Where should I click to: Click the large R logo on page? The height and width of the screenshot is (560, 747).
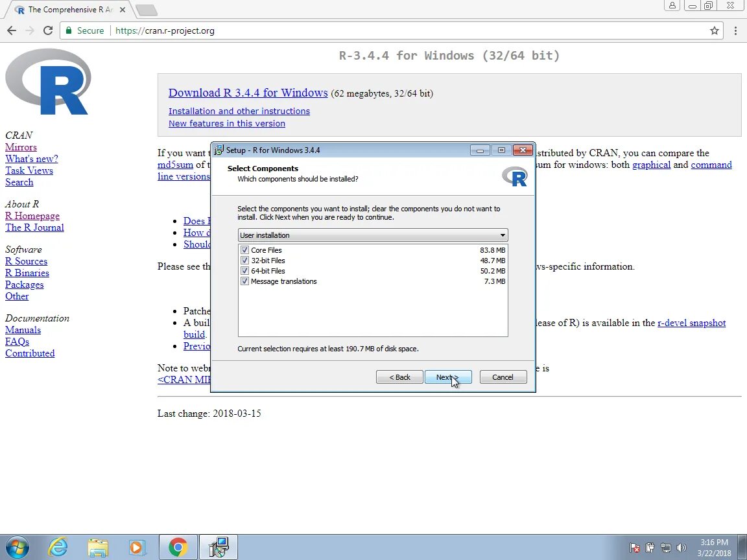pos(48,82)
